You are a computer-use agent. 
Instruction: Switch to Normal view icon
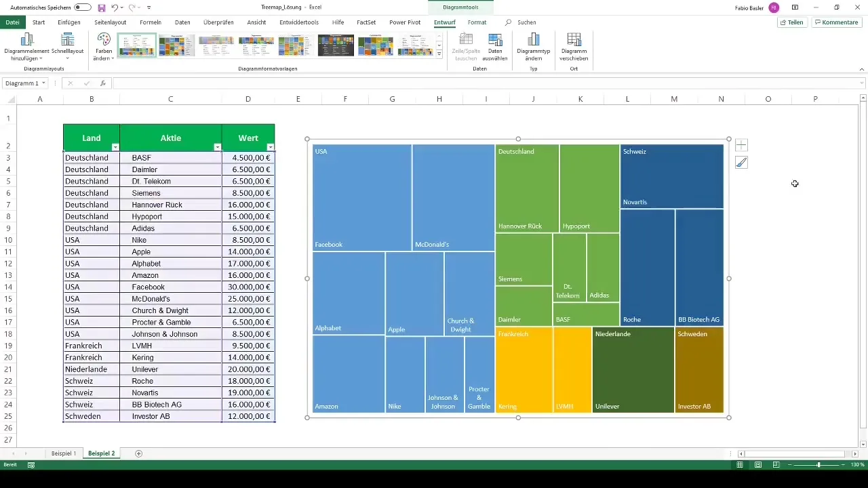pos(740,465)
